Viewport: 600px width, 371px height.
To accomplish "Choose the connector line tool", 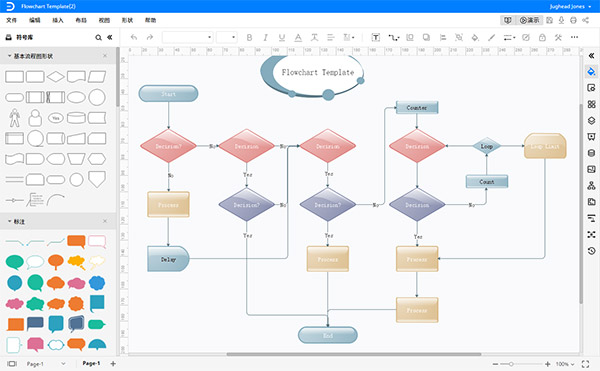I will coord(393,37).
